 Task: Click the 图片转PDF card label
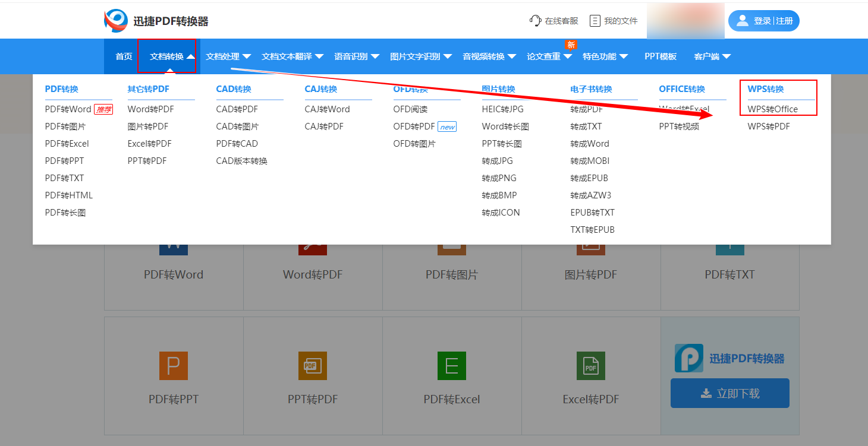[x=591, y=274]
